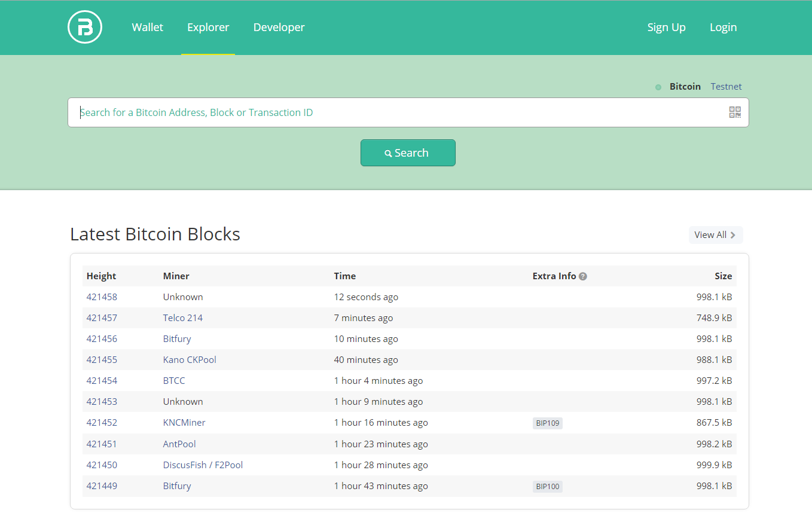Open Kano CKPool miner link
Viewport: 812px width, 522px height.
(x=190, y=360)
